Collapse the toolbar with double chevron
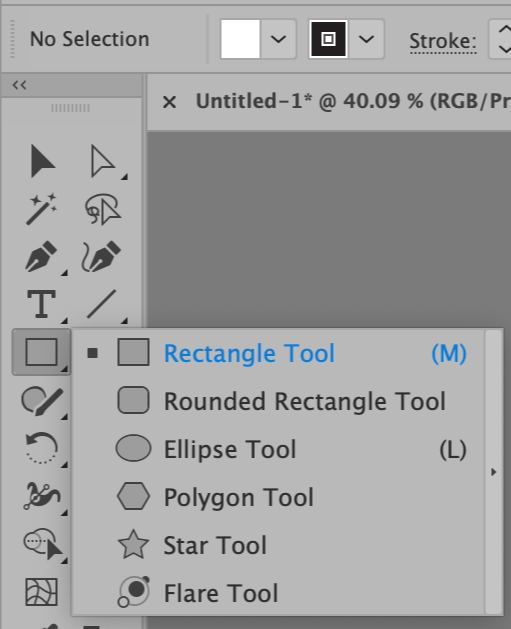511x629 pixels. coord(19,85)
